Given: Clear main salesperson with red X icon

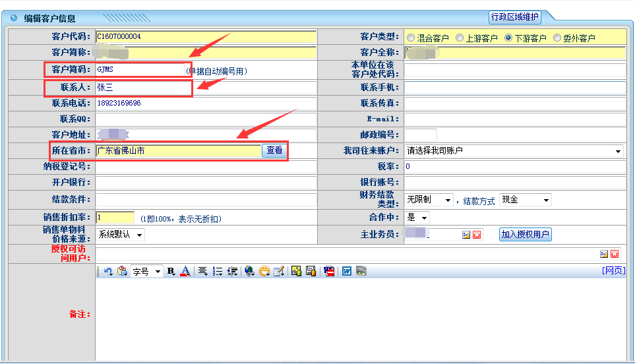Looking at the screenshot, I should [x=477, y=235].
